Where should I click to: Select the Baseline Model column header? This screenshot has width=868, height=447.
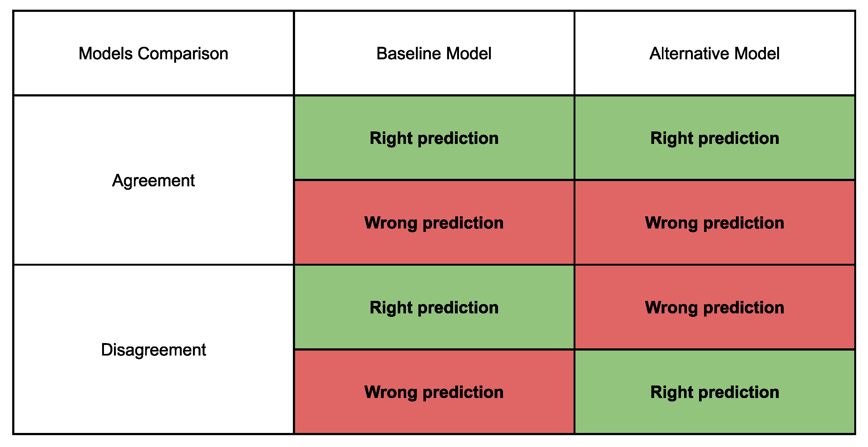434,54
